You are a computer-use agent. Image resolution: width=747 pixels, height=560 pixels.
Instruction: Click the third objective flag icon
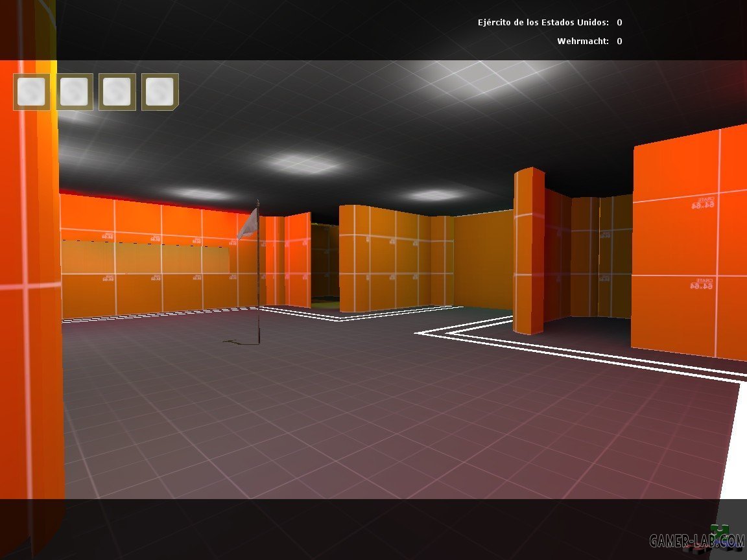pyautogui.click(x=117, y=92)
